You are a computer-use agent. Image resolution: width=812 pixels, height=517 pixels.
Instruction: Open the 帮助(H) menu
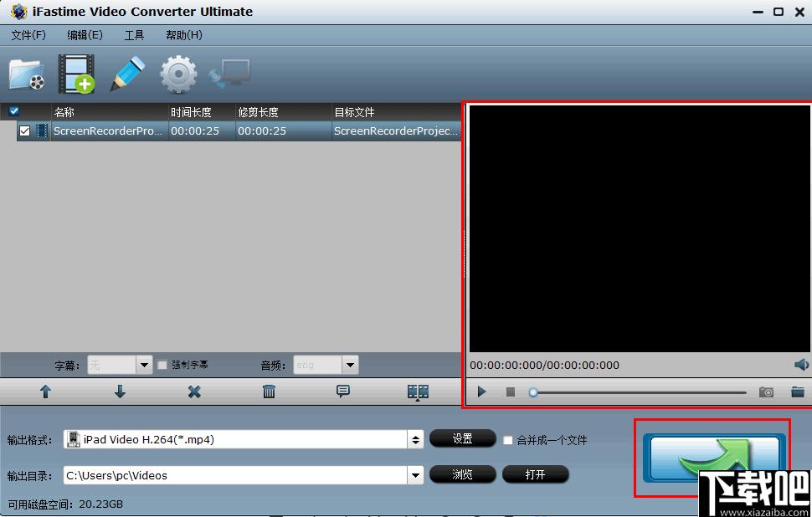pos(184,35)
